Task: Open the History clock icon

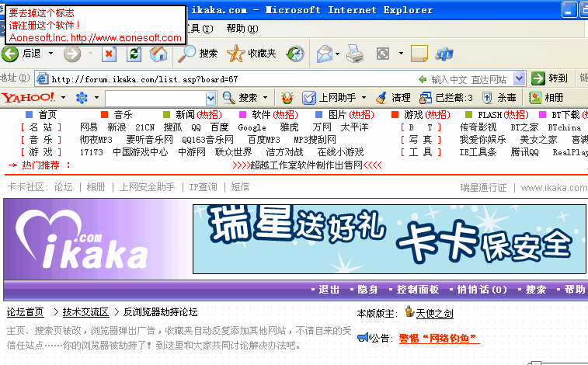Action: click(295, 54)
